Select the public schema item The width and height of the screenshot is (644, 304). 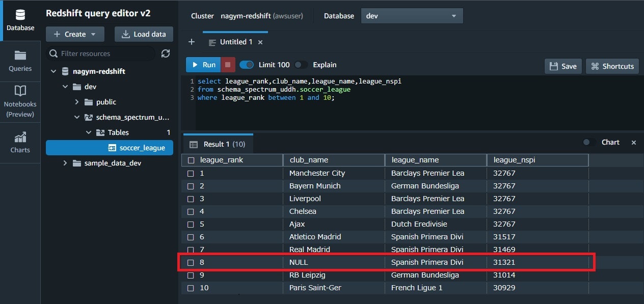point(106,102)
